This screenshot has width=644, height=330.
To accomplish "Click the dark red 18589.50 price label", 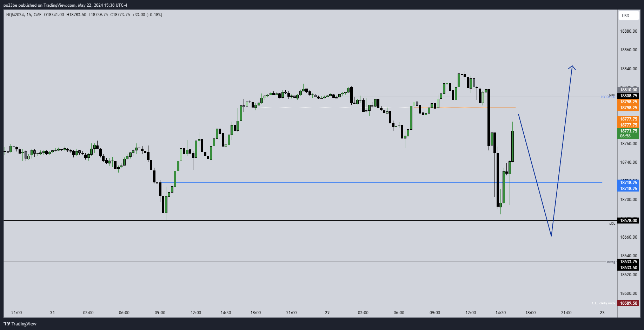I will 628,303.
